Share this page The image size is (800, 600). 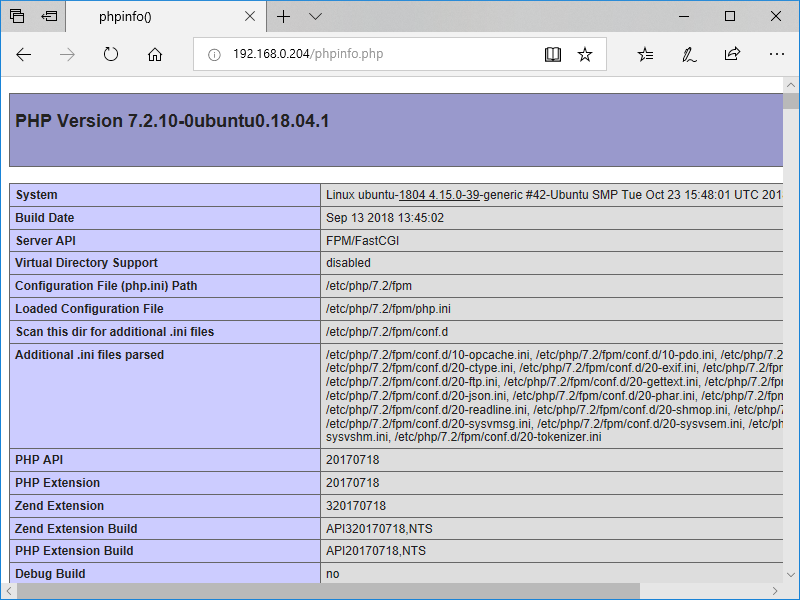(x=732, y=54)
